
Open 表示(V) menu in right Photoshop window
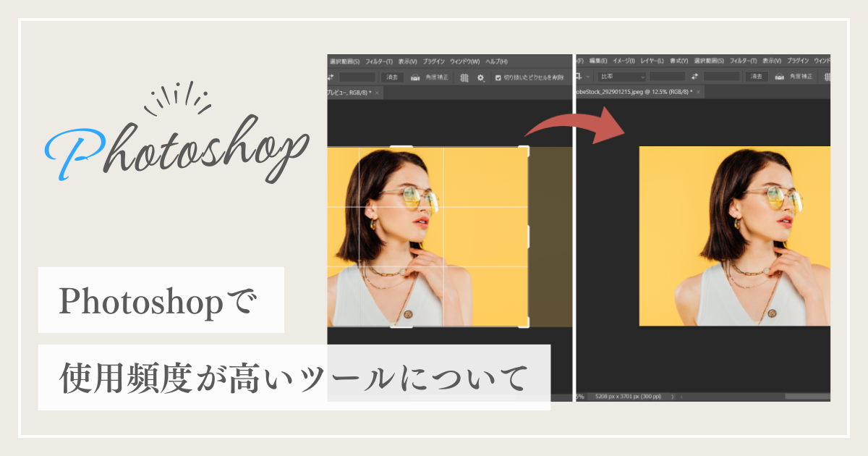point(773,62)
